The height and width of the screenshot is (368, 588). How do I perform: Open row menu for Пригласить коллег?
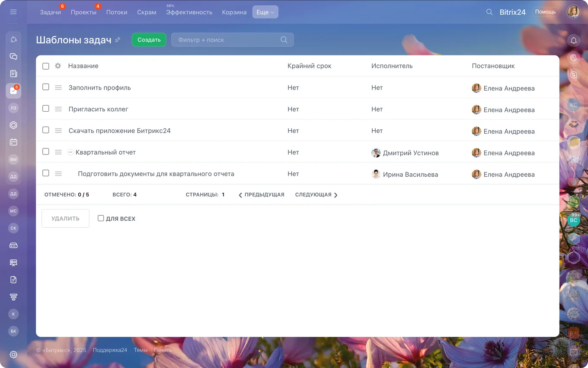[58, 109]
